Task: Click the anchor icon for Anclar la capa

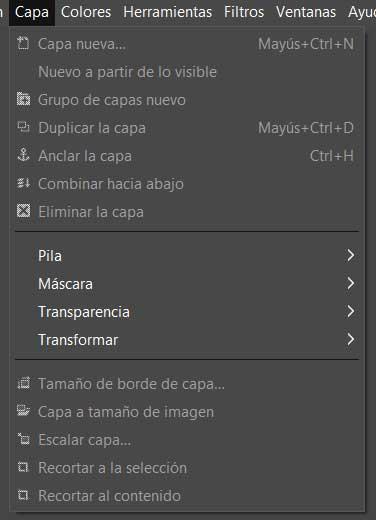Action: pyautogui.click(x=23, y=155)
